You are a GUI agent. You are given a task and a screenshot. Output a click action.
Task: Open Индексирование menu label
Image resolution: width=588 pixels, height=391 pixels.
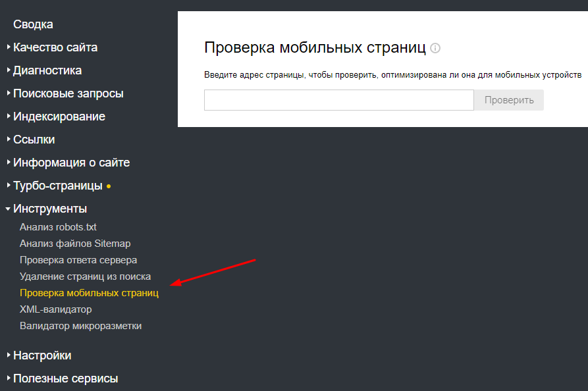[x=59, y=117]
